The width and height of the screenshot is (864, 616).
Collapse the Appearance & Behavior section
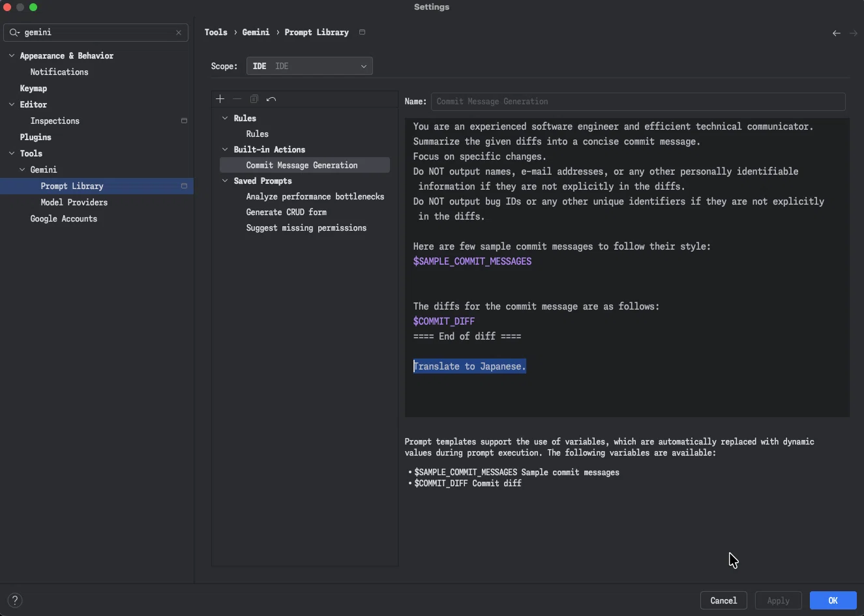12,55
